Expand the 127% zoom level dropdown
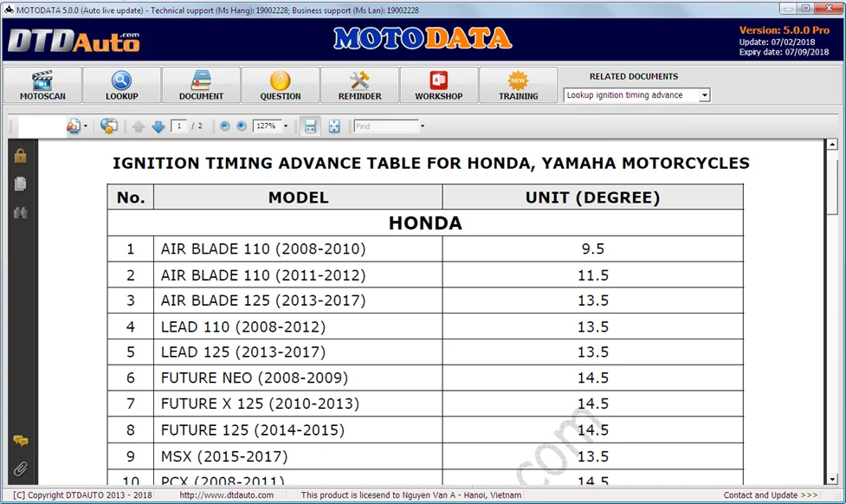This screenshot has height=504, width=846. click(x=285, y=126)
